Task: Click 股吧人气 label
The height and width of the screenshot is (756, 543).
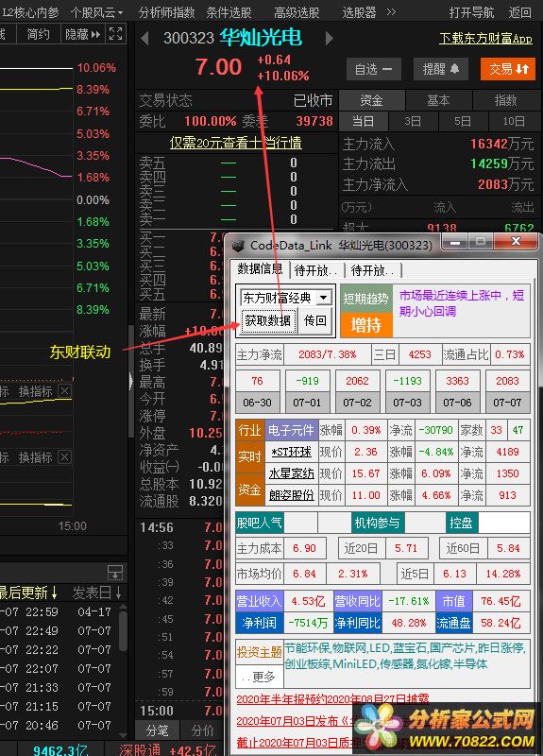Action: (259, 523)
